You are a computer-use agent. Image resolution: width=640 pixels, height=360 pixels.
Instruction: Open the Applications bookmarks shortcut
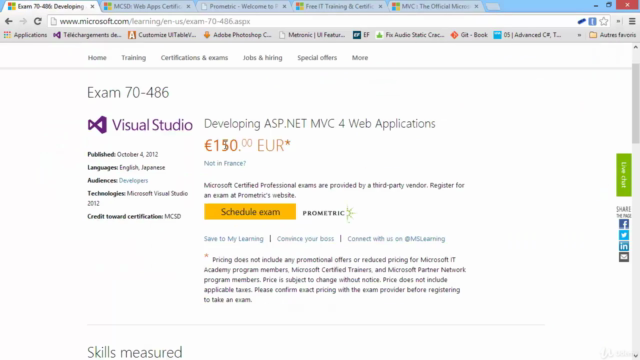coord(25,35)
